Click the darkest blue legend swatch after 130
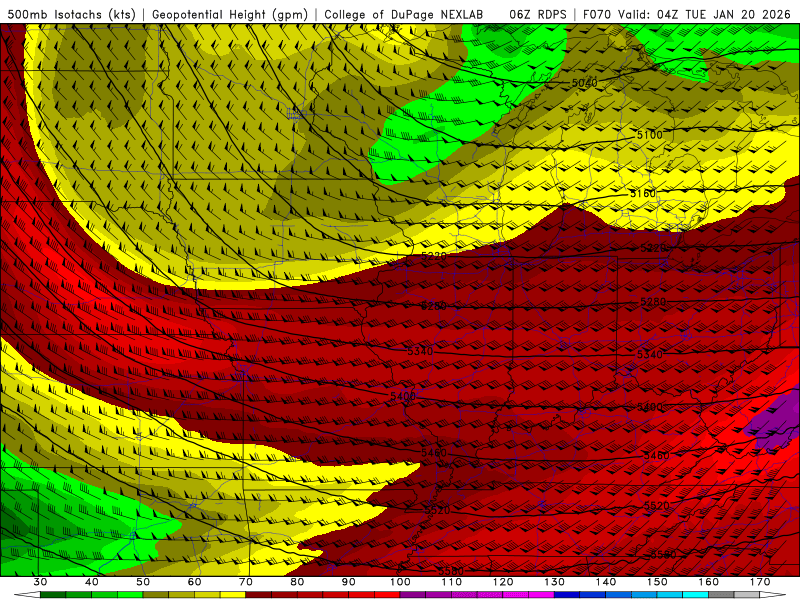This screenshot has width=800, height=600. point(567,595)
